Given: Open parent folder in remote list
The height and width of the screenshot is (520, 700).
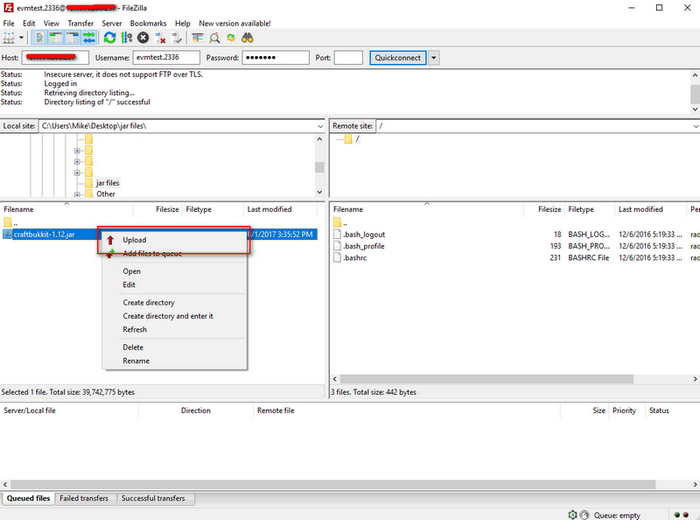Looking at the screenshot, I should point(340,222).
